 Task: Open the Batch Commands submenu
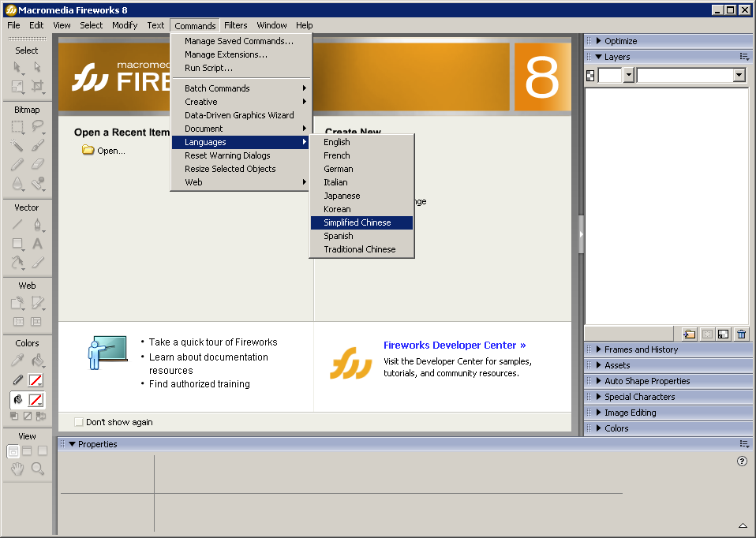point(240,88)
